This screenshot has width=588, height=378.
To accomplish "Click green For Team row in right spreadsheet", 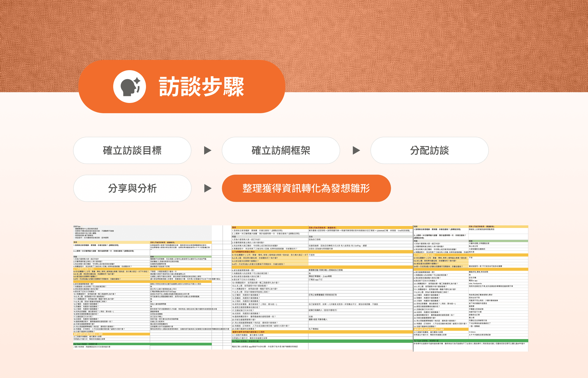I will point(471,341).
